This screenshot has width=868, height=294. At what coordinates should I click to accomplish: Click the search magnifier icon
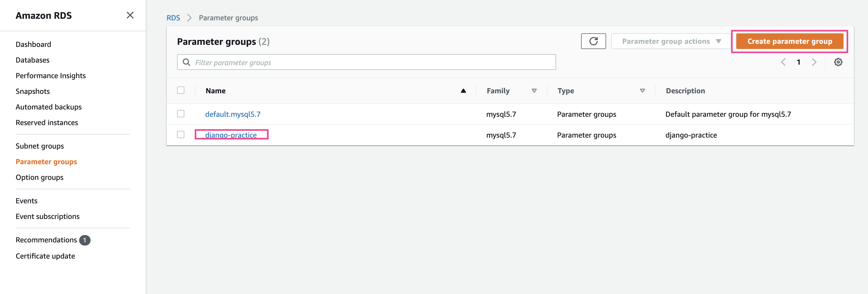186,62
